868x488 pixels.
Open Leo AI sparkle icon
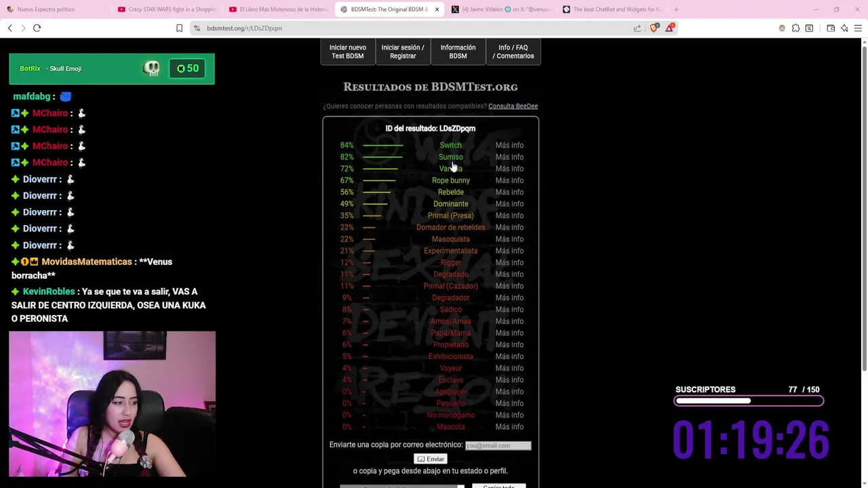click(844, 28)
